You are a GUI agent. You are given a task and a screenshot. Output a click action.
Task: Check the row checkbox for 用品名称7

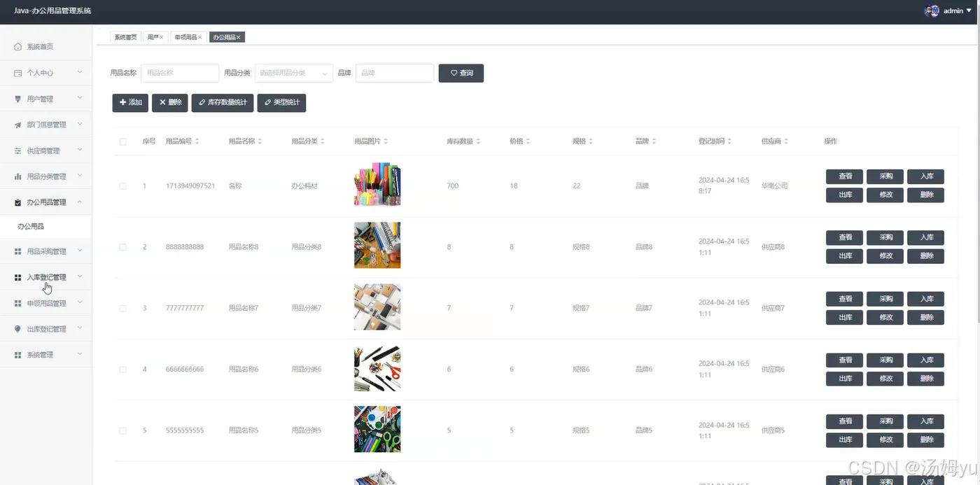122,309
